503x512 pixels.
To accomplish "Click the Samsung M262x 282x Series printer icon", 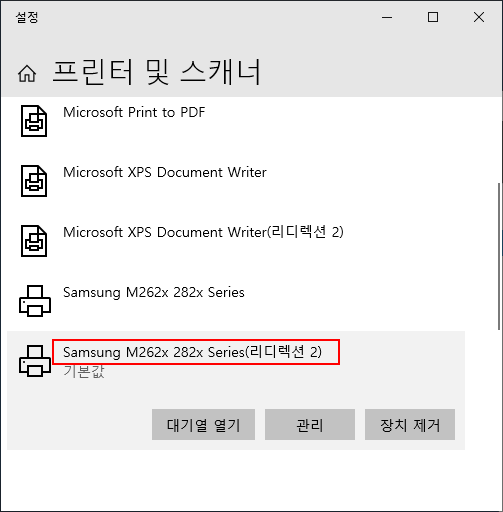I will (x=35, y=301).
